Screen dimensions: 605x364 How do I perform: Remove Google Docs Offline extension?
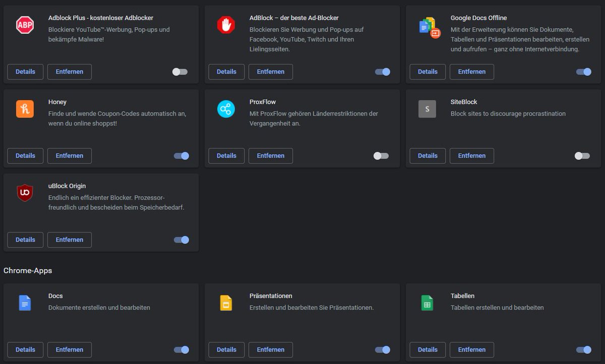(472, 72)
